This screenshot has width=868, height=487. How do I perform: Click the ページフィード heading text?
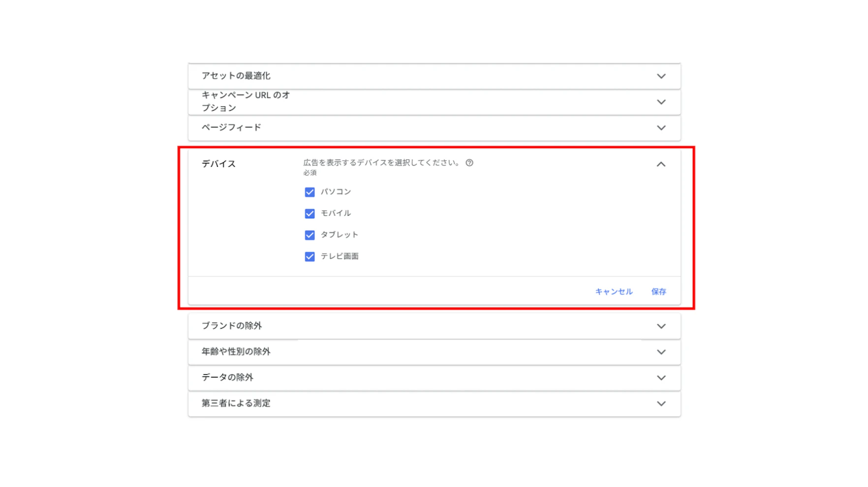pyautogui.click(x=231, y=127)
